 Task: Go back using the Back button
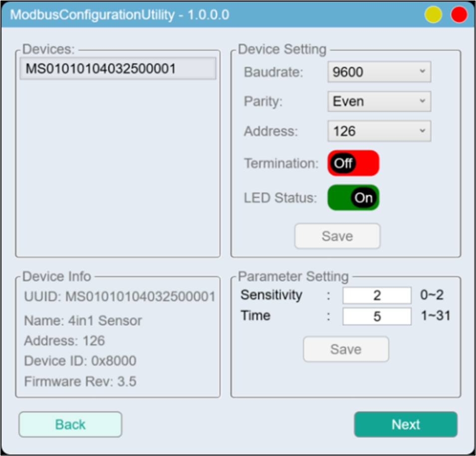pos(70,425)
